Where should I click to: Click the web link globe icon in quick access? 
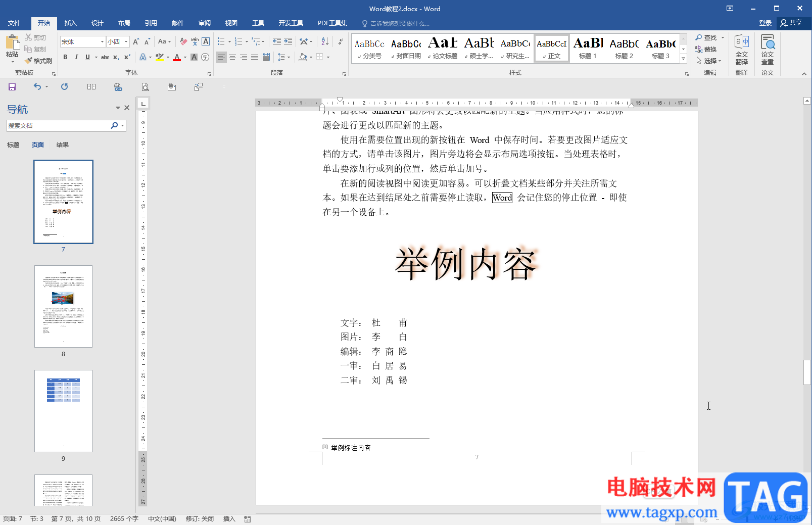[x=118, y=87]
